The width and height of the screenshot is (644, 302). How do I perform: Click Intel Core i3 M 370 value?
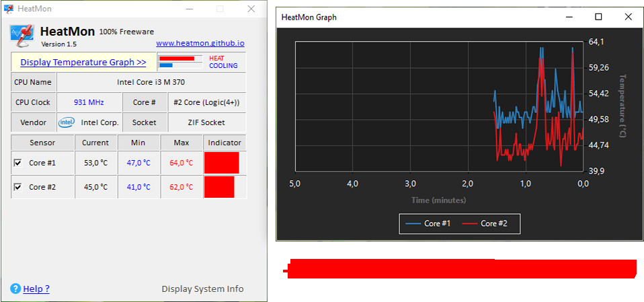point(151,82)
